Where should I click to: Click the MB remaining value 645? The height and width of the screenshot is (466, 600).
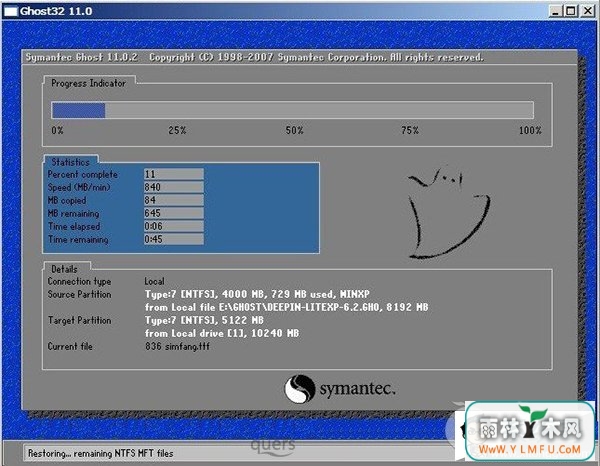click(174, 213)
